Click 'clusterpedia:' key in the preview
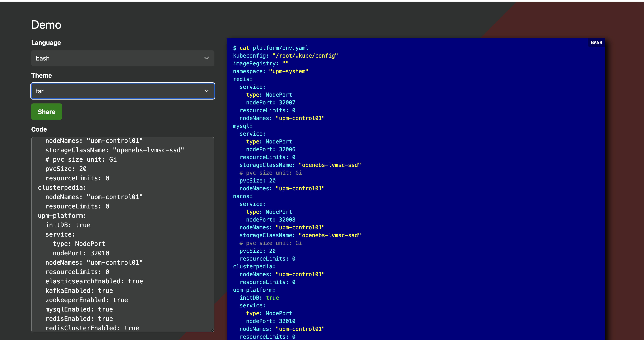Screen dimensions: 644x340 click(254, 266)
